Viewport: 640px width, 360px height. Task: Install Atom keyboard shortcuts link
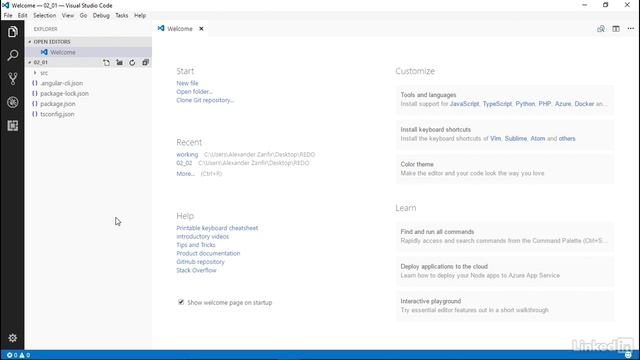(x=538, y=138)
